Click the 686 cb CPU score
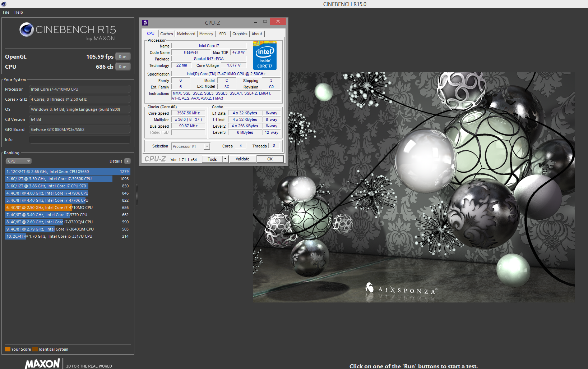Image resolution: width=588 pixels, height=369 pixels. click(x=105, y=67)
